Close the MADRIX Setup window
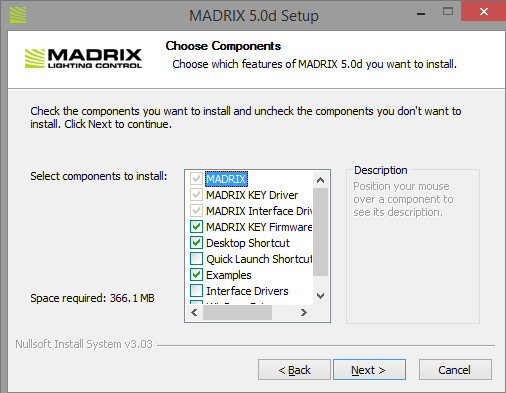Image resolution: width=506 pixels, height=393 pixels. (483, 12)
